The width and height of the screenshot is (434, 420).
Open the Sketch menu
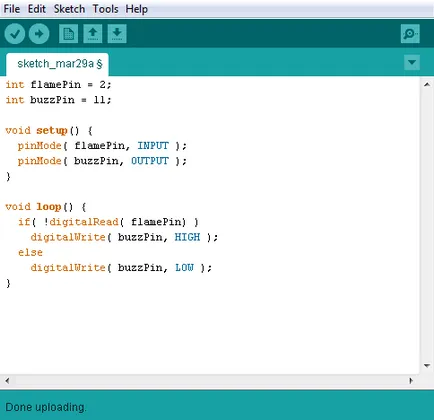point(69,9)
